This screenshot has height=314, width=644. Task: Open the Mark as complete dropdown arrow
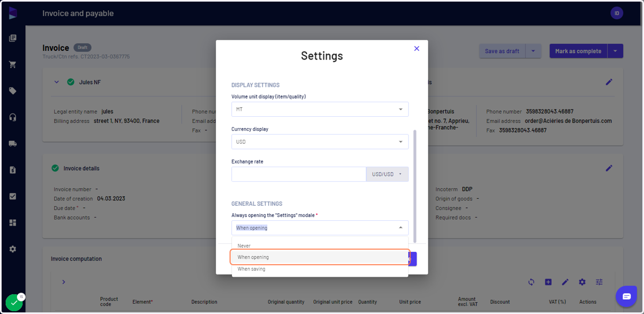click(x=616, y=51)
